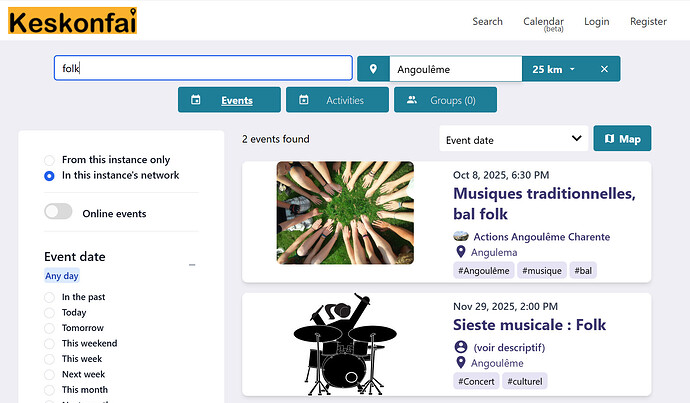
Task: Click the location pin icon beside Angoulême
Action: (373, 69)
